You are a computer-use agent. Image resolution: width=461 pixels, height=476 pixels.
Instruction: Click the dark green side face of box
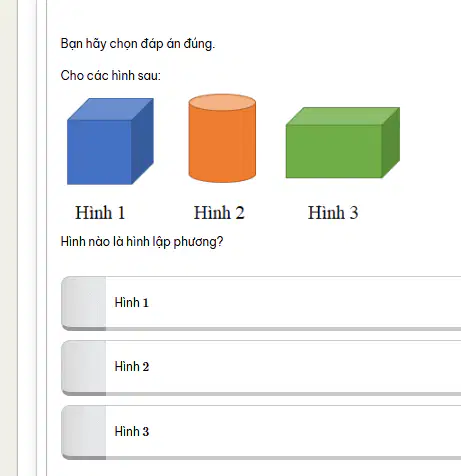tap(391, 142)
